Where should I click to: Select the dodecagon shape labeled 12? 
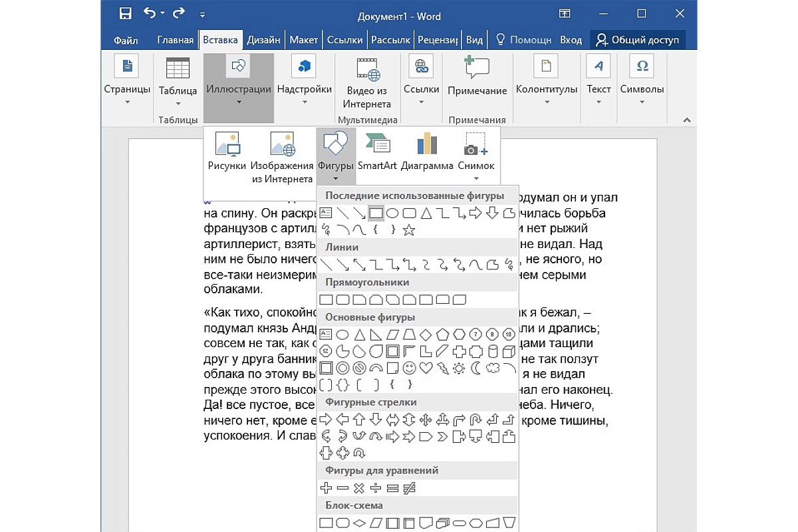coord(326,351)
